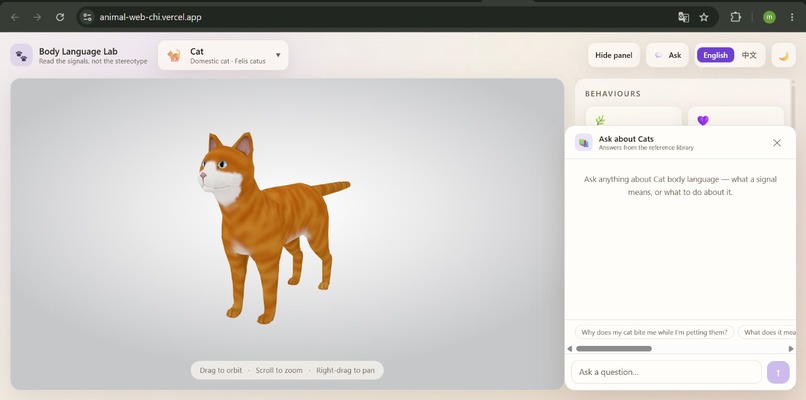Screen dimensions: 806x400
Task: Click the Ask about Cats book icon
Action: [x=583, y=142]
